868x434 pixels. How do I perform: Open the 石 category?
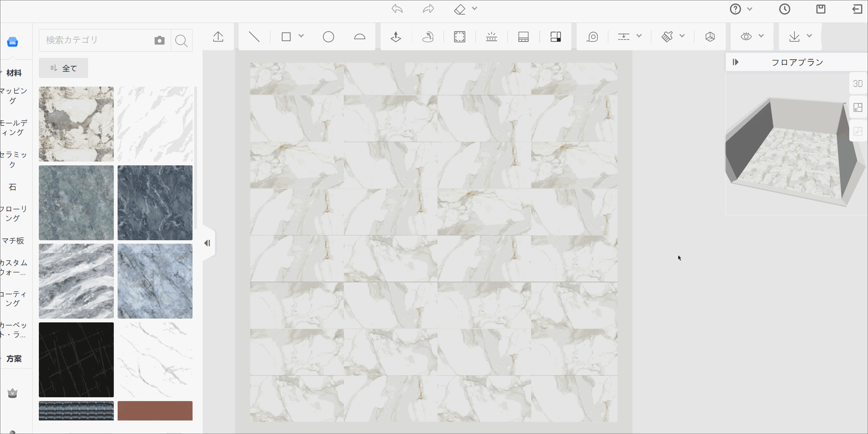(x=12, y=187)
